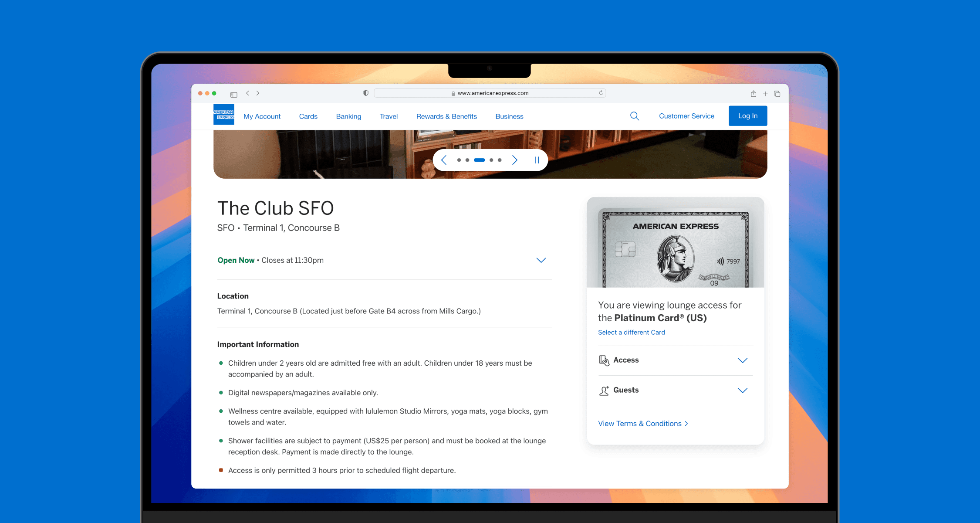Viewport: 980px width, 523px height.
Task: Click the green full-screen window button
Action: point(214,93)
